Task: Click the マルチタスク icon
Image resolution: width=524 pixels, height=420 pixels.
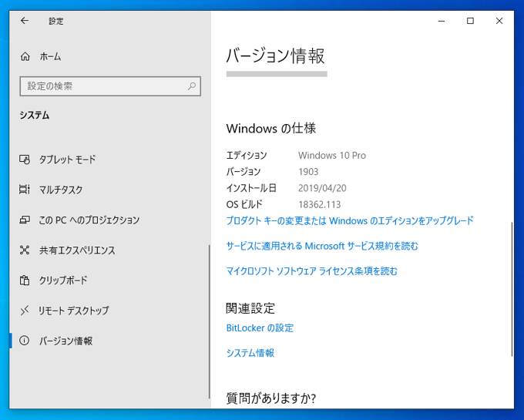Action: (25, 190)
